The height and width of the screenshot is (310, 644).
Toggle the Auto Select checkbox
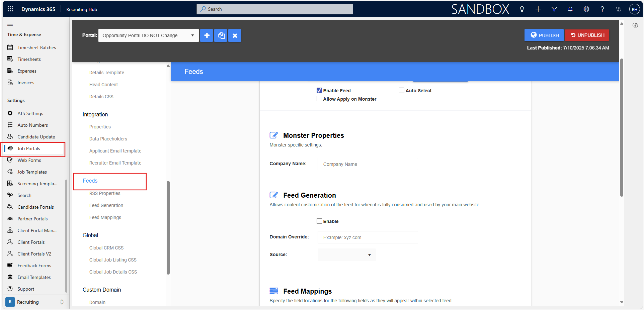[x=402, y=90]
